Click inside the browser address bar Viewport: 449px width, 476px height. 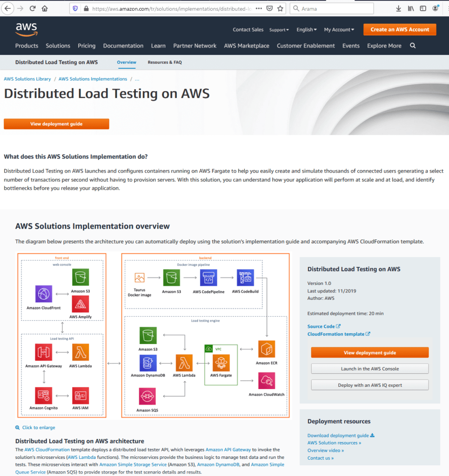163,8
